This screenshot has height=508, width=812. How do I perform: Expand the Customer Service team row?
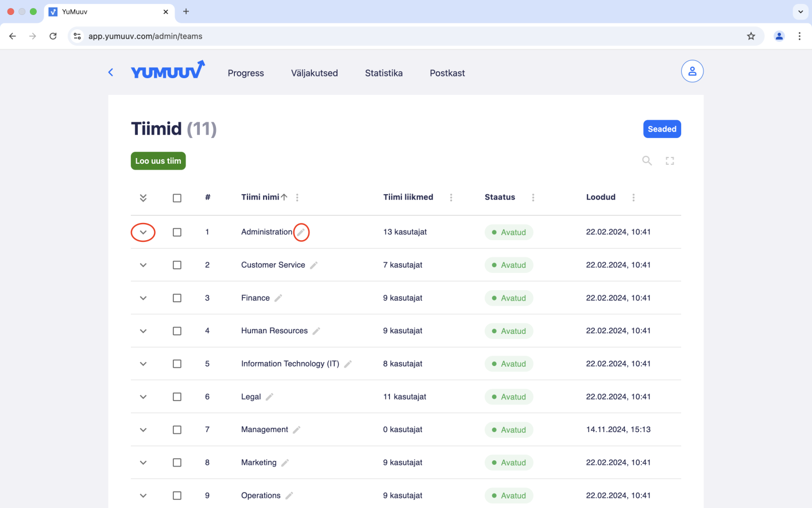tap(143, 265)
